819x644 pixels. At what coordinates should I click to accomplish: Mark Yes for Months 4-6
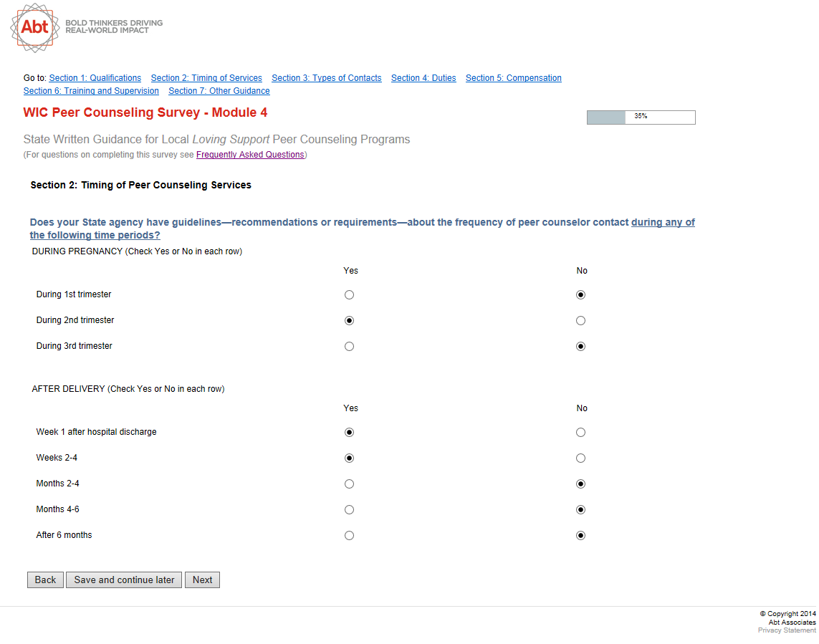coord(349,510)
